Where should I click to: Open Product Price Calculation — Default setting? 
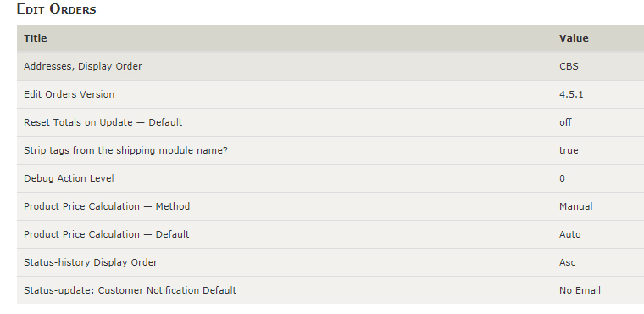click(330, 234)
